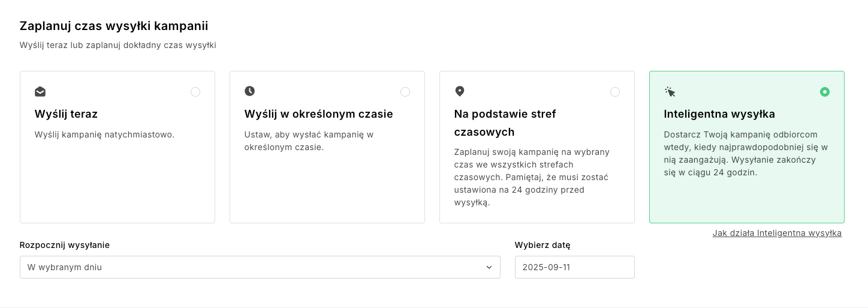Click the location pin icon for time zones
Screen dimensions: 868x308
(x=460, y=91)
